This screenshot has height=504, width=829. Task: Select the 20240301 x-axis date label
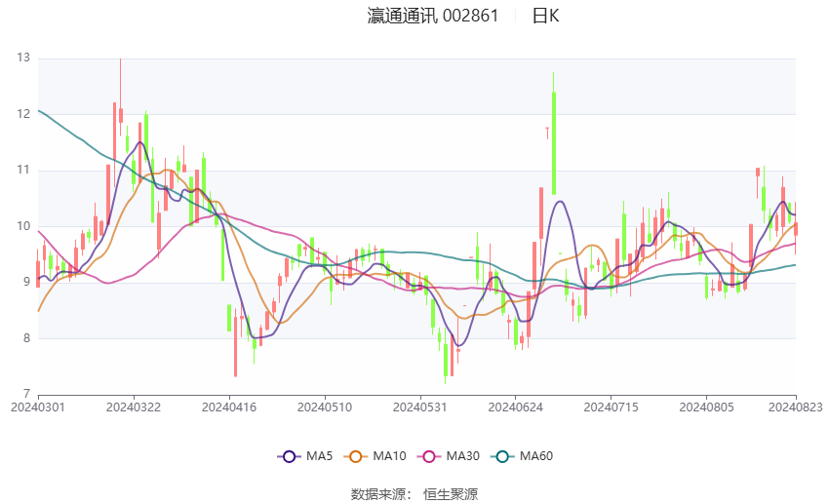tap(38, 407)
